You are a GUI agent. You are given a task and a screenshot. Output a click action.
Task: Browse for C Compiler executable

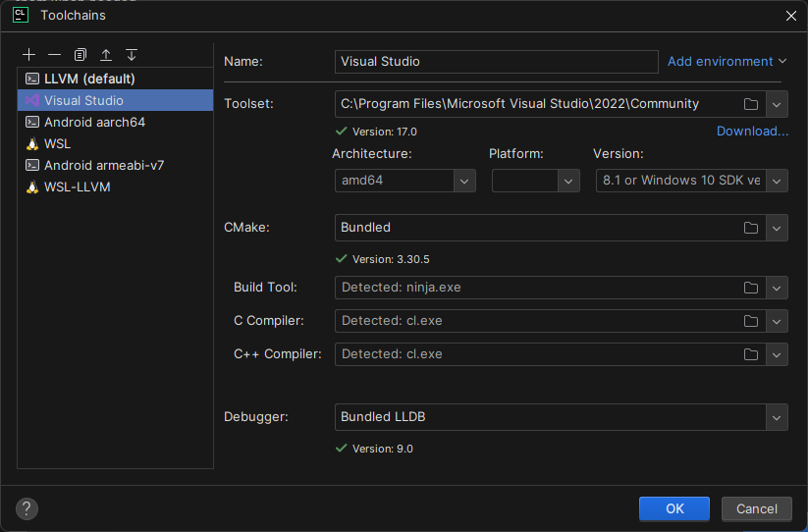click(751, 321)
